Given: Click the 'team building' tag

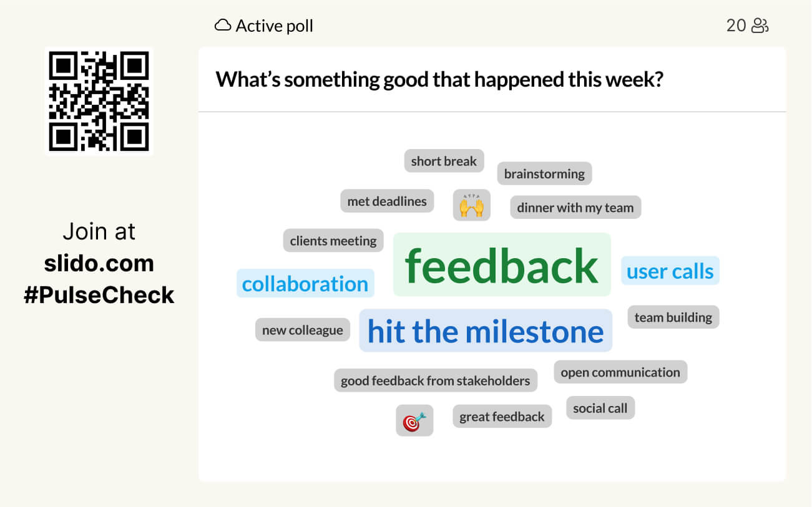Looking at the screenshot, I should (x=673, y=317).
